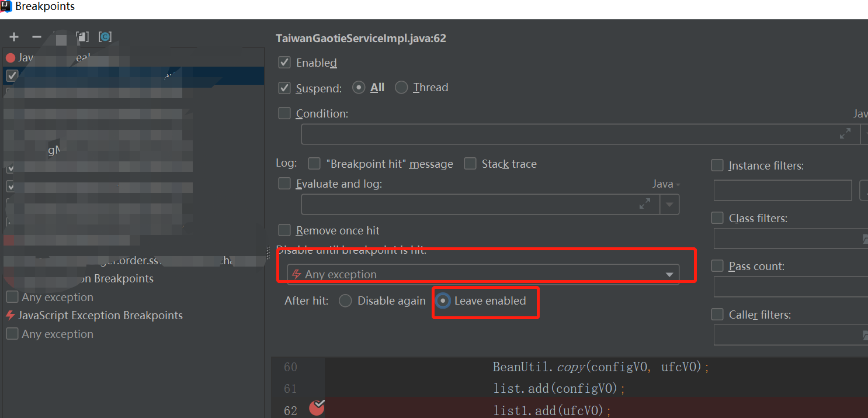Add a new breakpoint with plus icon
This screenshot has width=868, height=418.
point(14,37)
